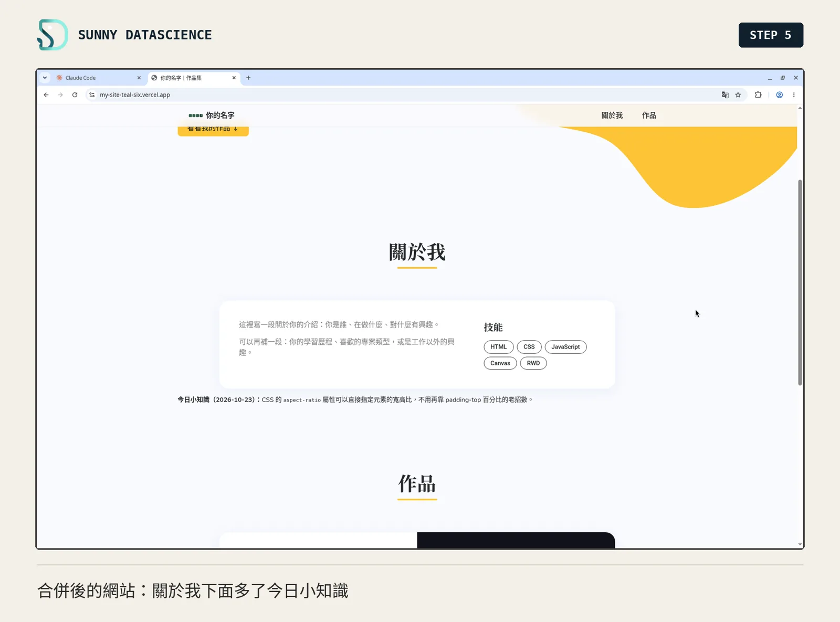
Task: Click the browser back arrow
Action: (46, 95)
